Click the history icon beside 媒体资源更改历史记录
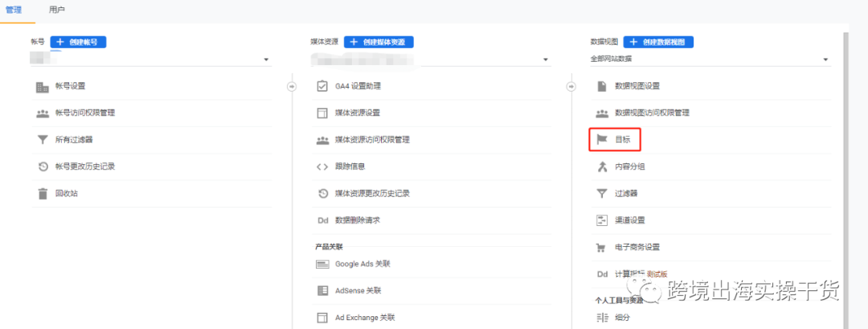This screenshot has height=329, width=868. (x=322, y=193)
